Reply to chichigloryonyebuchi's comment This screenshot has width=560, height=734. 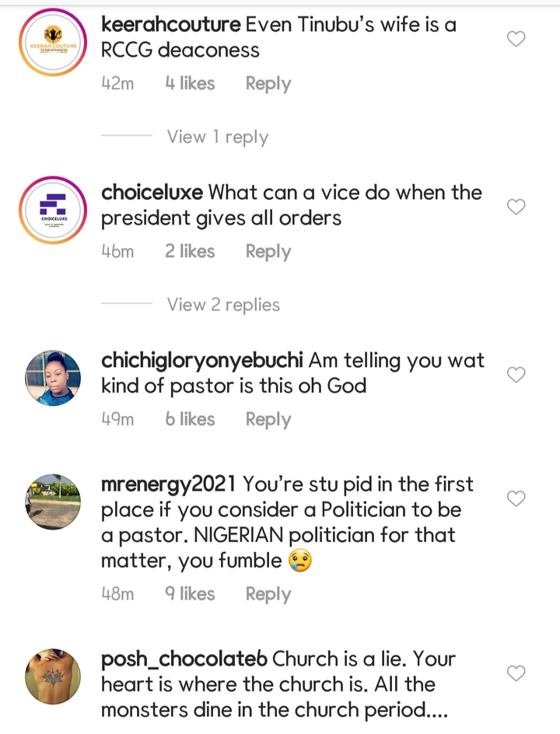point(268,419)
